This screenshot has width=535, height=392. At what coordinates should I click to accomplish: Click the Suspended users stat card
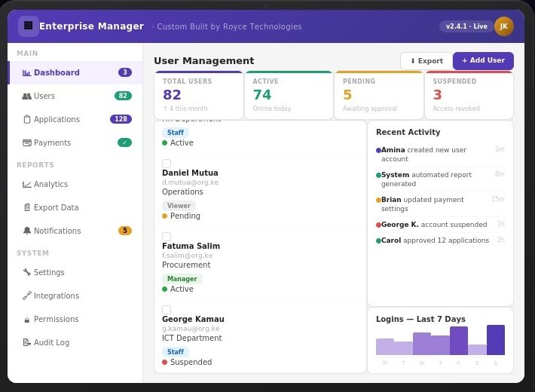pos(469,96)
